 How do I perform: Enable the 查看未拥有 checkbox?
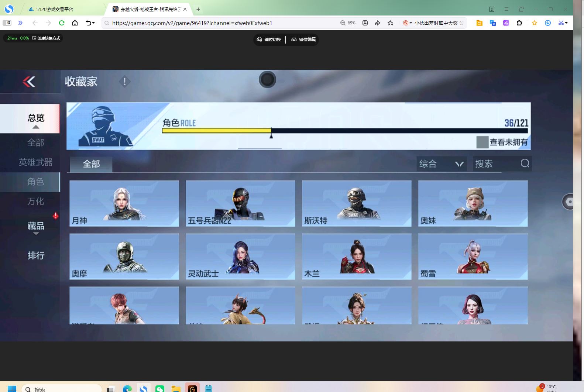click(482, 142)
